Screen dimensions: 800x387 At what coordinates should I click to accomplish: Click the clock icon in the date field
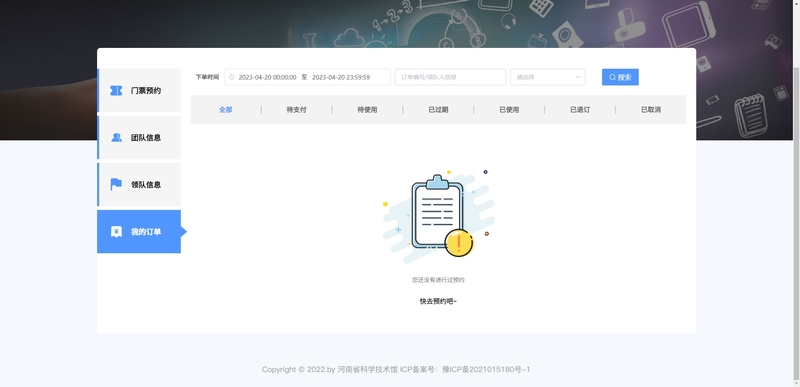click(x=232, y=77)
